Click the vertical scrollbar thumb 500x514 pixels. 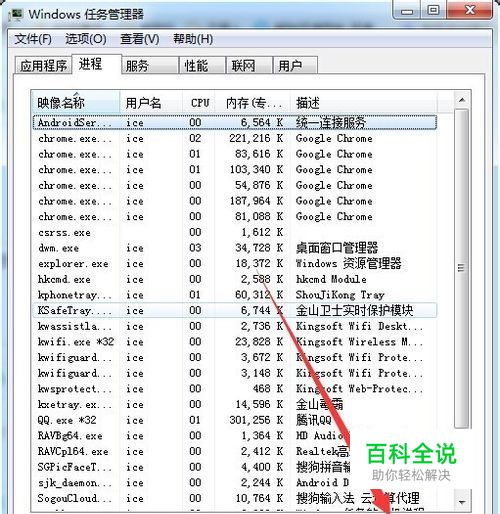point(462,268)
